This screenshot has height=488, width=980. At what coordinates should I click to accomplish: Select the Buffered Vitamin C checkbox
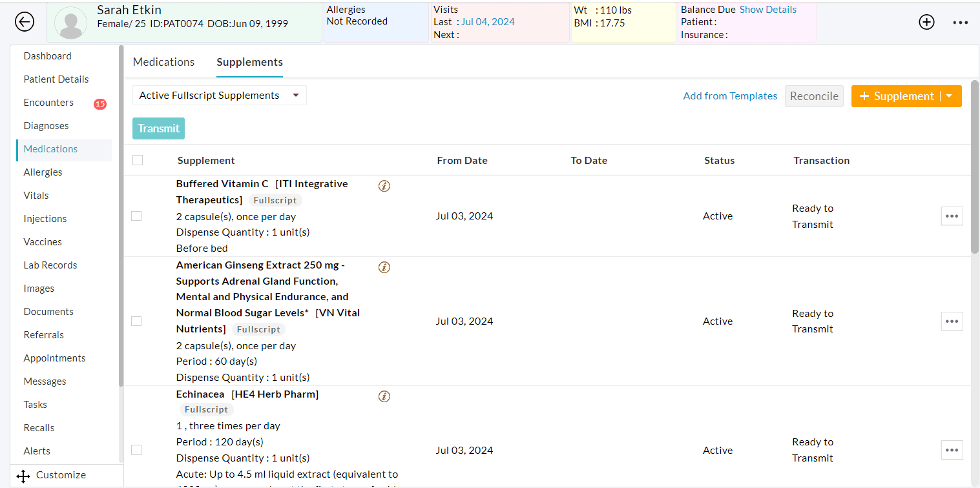136,216
